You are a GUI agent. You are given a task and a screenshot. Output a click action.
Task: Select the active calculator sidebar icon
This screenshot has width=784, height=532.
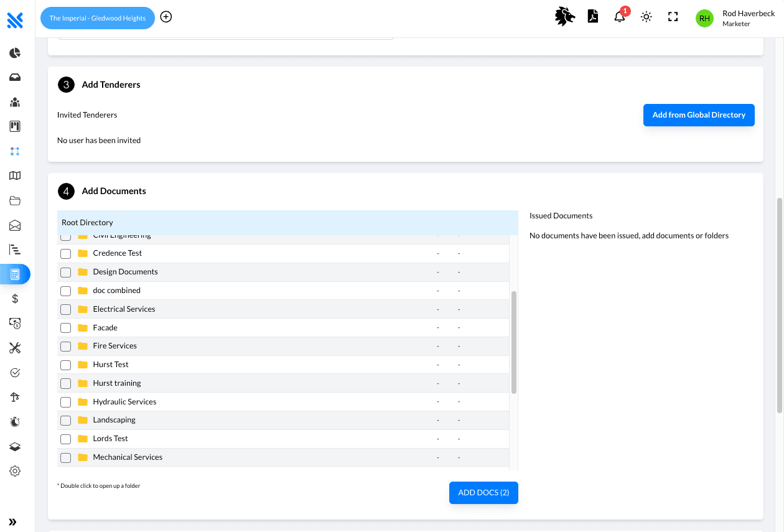pyautogui.click(x=15, y=274)
